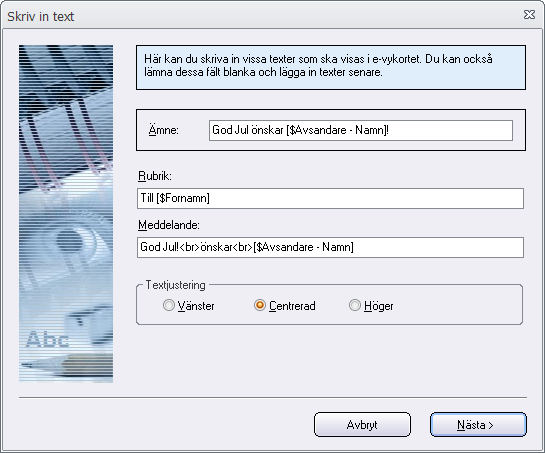Select the Vänster alignment radio button
This screenshot has width=545, height=453.
tap(169, 305)
